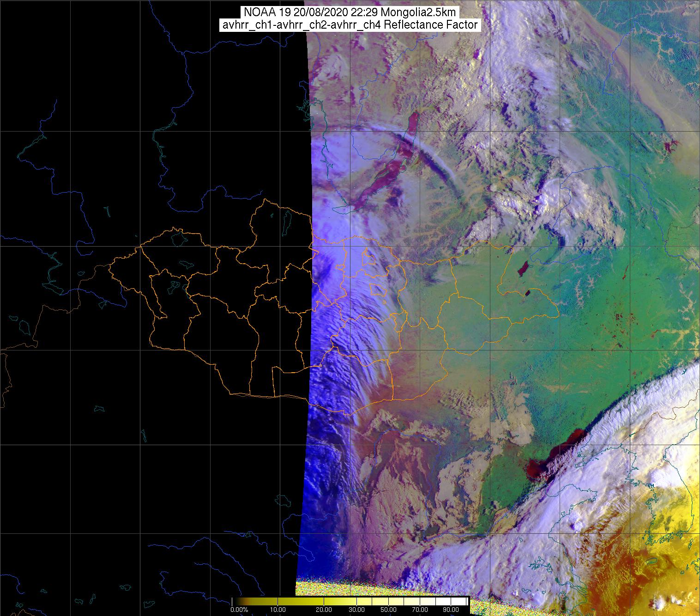Pick the white end of the color bar
This screenshot has width=700, height=616.
point(464,601)
